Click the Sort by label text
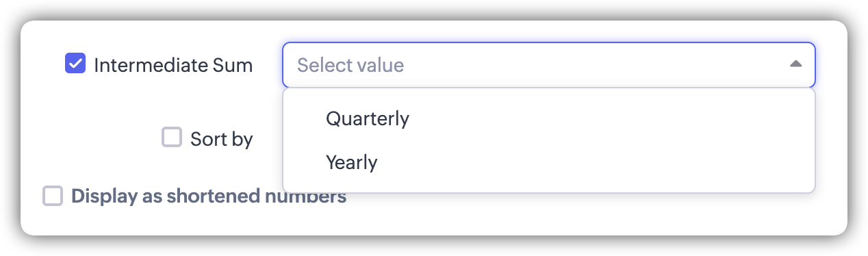This screenshot has height=256, width=868. pyautogui.click(x=222, y=139)
